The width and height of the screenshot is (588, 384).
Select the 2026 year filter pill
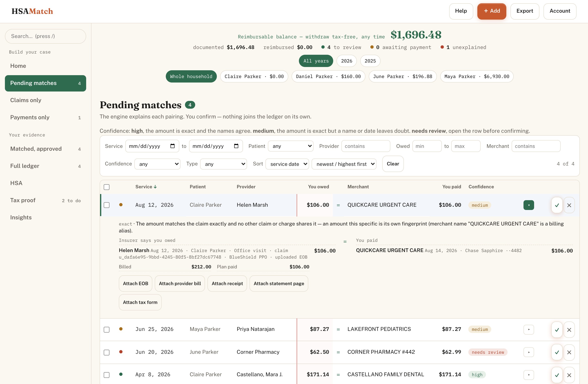[347, 61]
